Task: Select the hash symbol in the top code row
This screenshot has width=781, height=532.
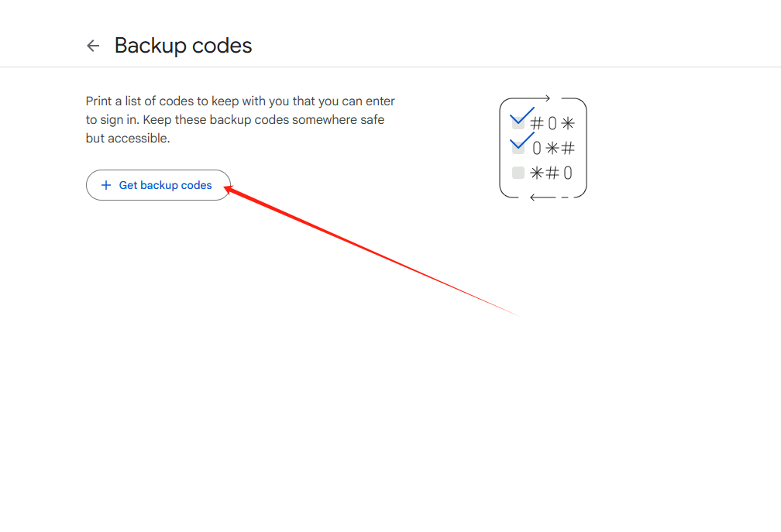Action: point(536,123)
